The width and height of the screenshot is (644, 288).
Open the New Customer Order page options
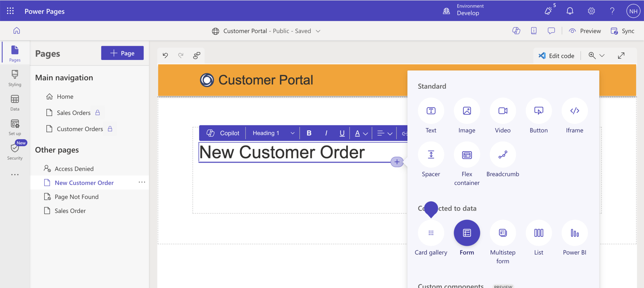point(142,182)
